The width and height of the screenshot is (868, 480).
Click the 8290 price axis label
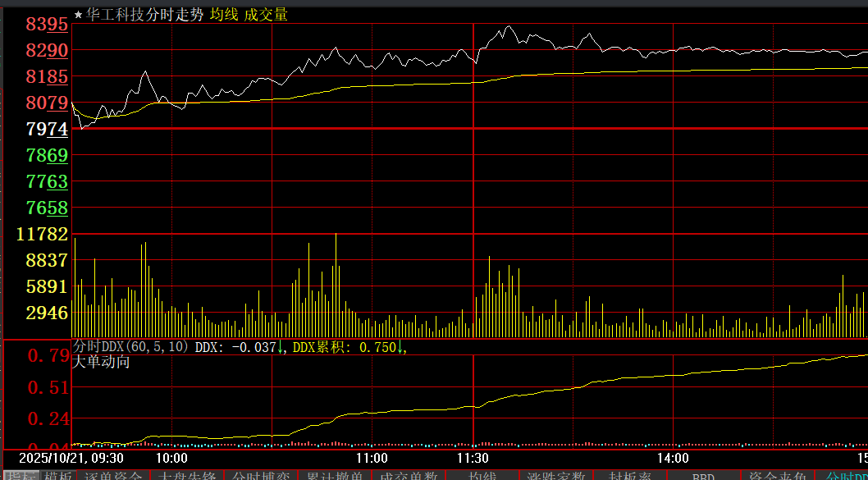(47, 50)
